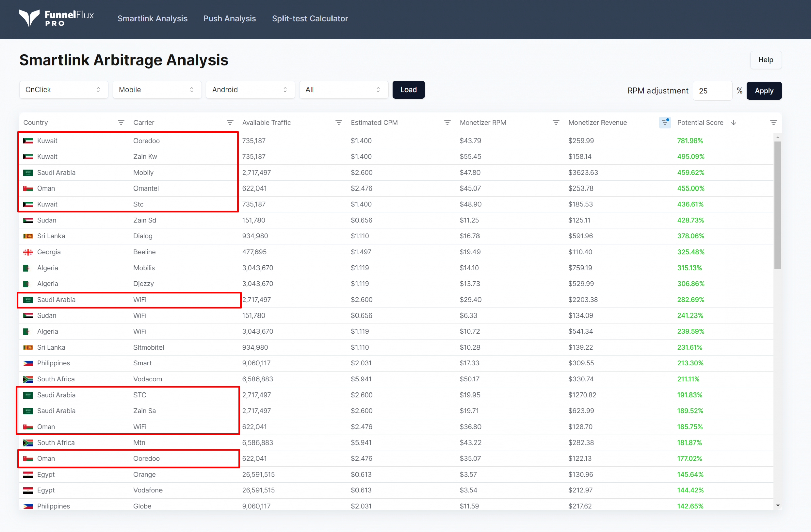
Task: Select the Smartlink Arbitrage Analysis heading
Action: (x=124, y=60)
